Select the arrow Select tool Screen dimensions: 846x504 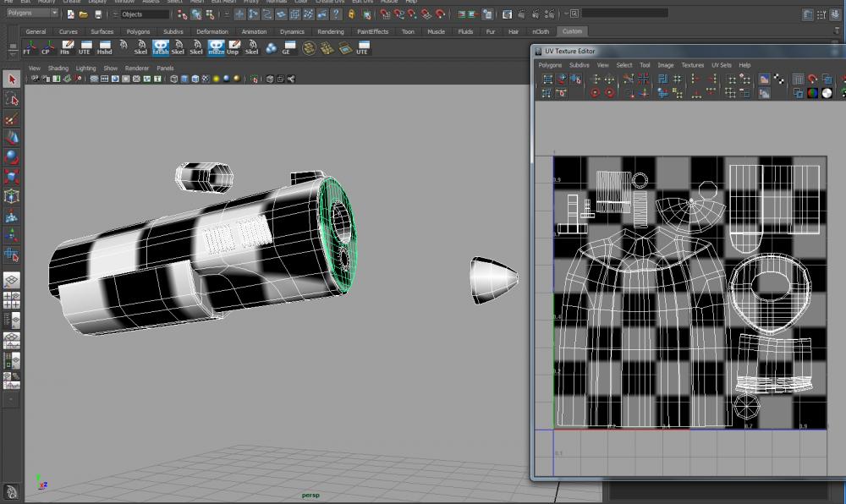point(12,79)
